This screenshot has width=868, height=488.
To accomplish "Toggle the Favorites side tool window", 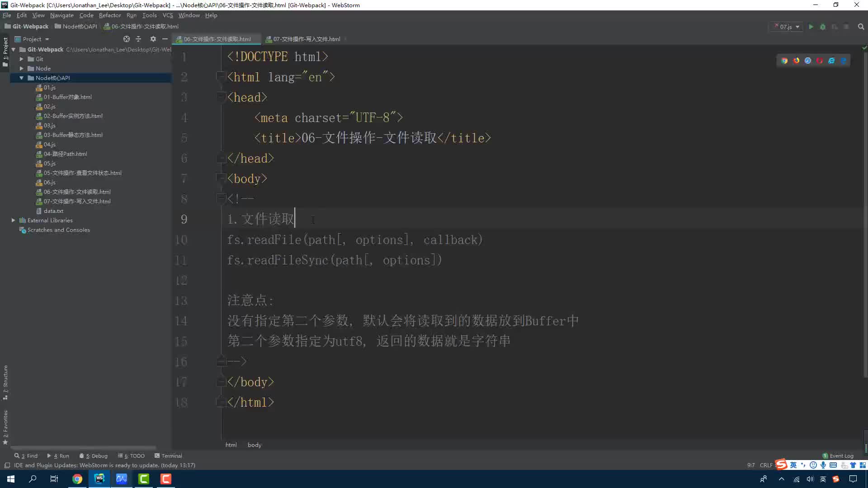I will [5, 427].
